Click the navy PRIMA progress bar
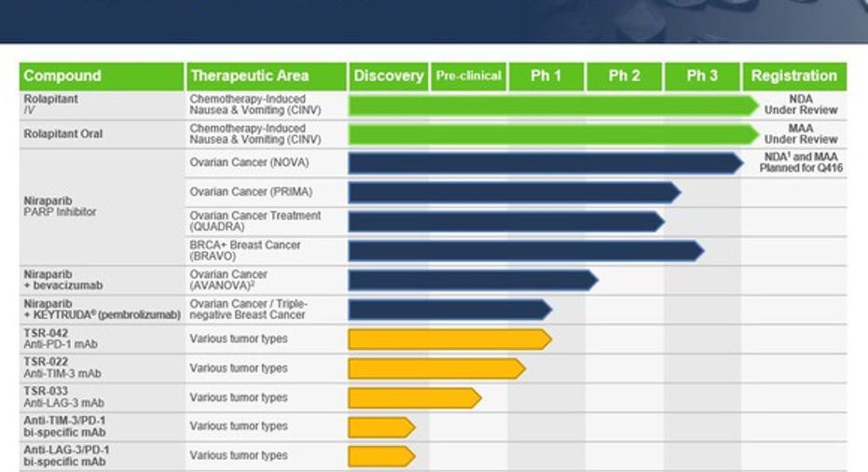 tap(515, 193)
